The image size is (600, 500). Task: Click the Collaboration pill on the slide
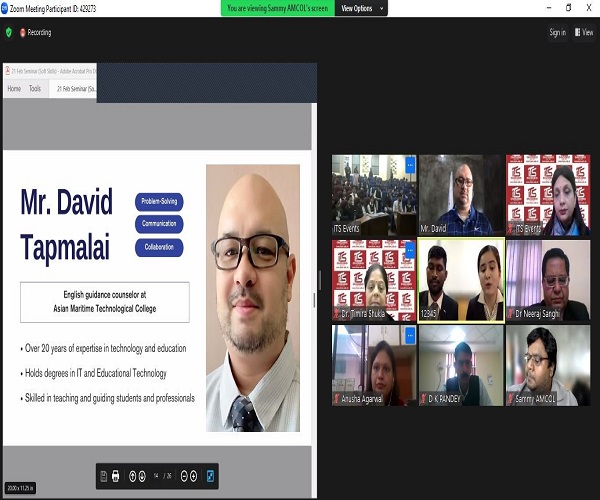tap(159, 248)
